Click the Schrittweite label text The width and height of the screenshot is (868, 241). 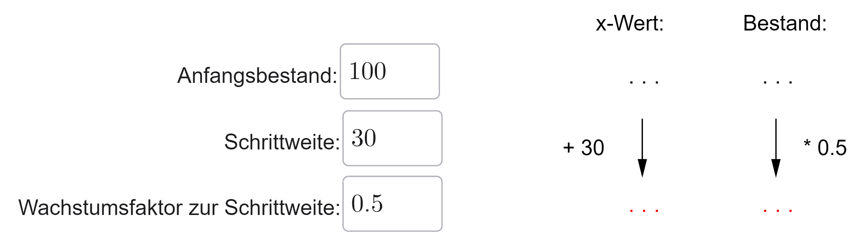282,142
